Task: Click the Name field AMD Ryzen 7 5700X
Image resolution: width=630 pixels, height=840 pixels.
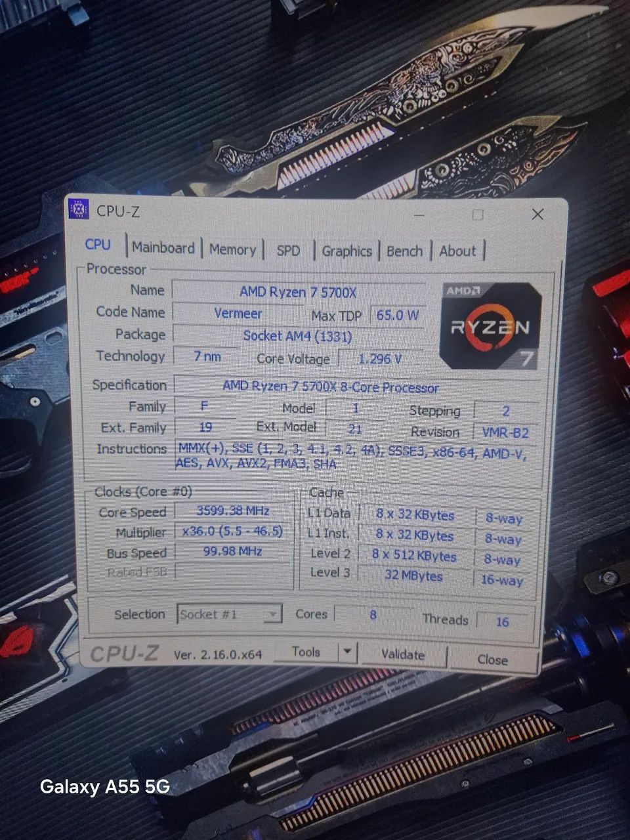Action: click(298, 291)
